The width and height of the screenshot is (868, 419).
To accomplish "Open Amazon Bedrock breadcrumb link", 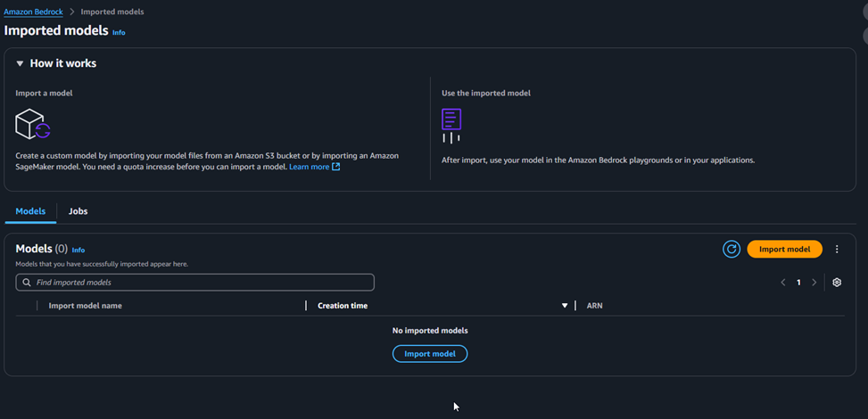I will [x=33, y=12].
